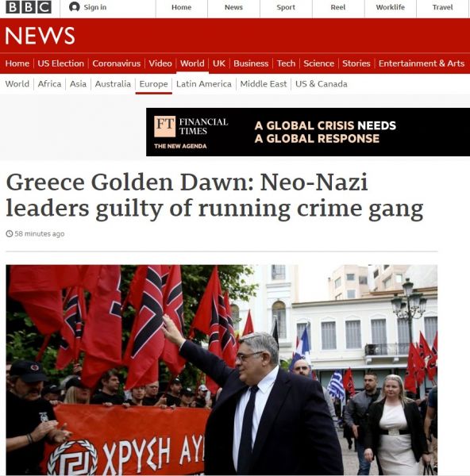Open Entertainment & Arts section
Viewport: 470px width, 476px height.
(x=422, y=63)
